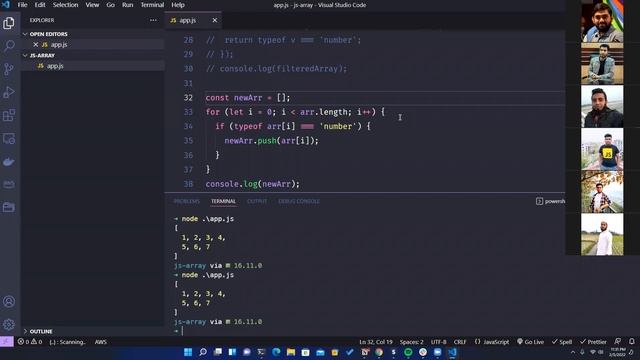640x360 pixels.
Task: Open the Help menu
Action: tap(178, 5)
